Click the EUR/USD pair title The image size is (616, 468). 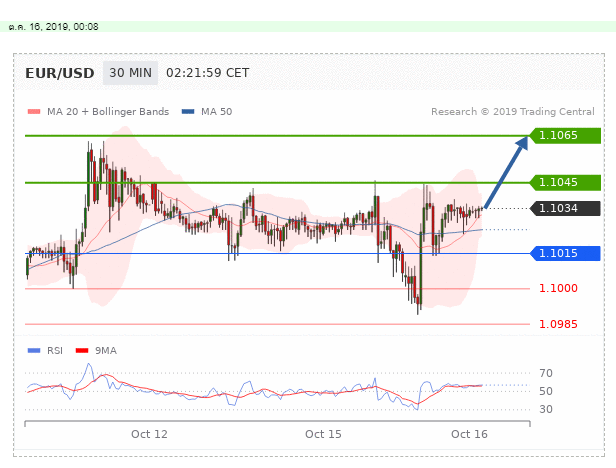point(61,73)
